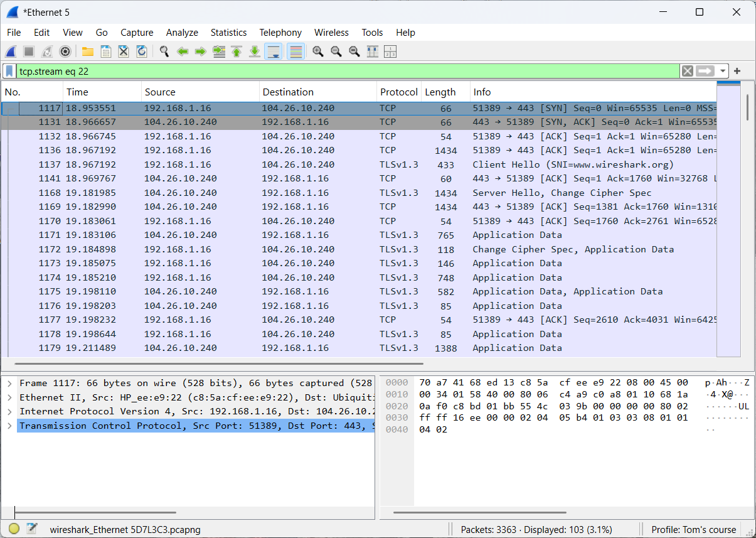The image size is (756, 538).
Task: Expand the Ethernet II tree node
Action: coord(9,397)
